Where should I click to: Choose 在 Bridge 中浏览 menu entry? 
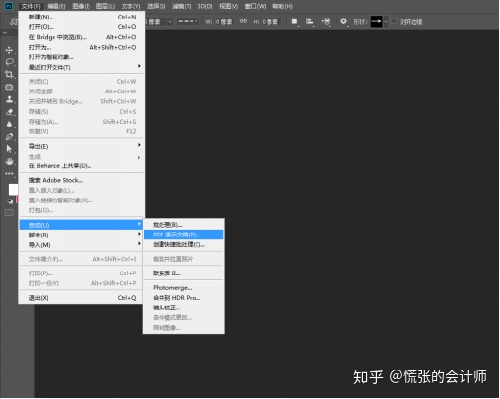[x=82, y=37]
